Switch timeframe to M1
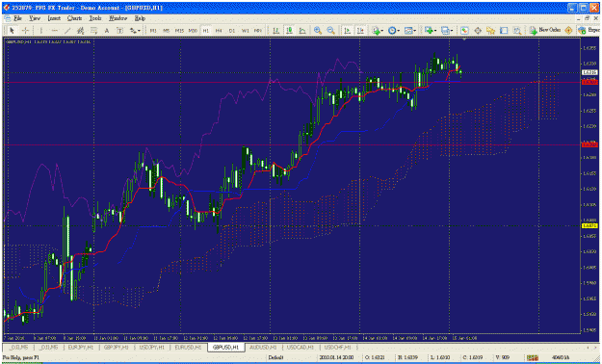Image resolution: width=602 pixels, height=364 pixels. (153, 31)
